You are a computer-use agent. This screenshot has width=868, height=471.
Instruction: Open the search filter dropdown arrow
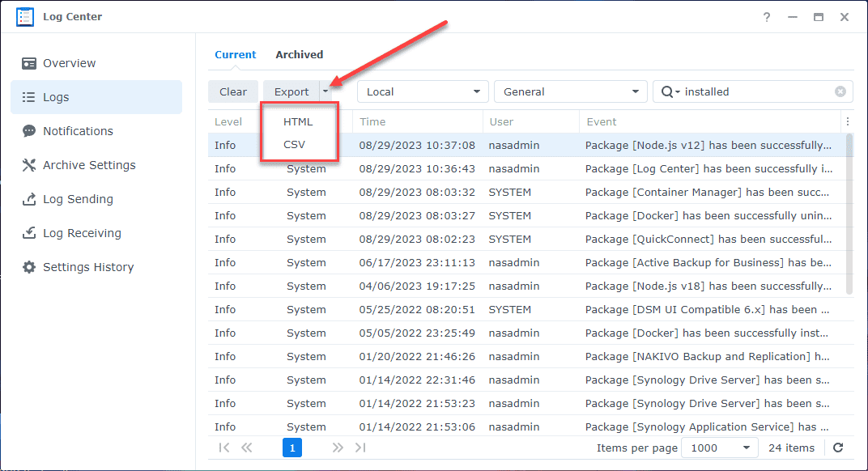(677, 91)
